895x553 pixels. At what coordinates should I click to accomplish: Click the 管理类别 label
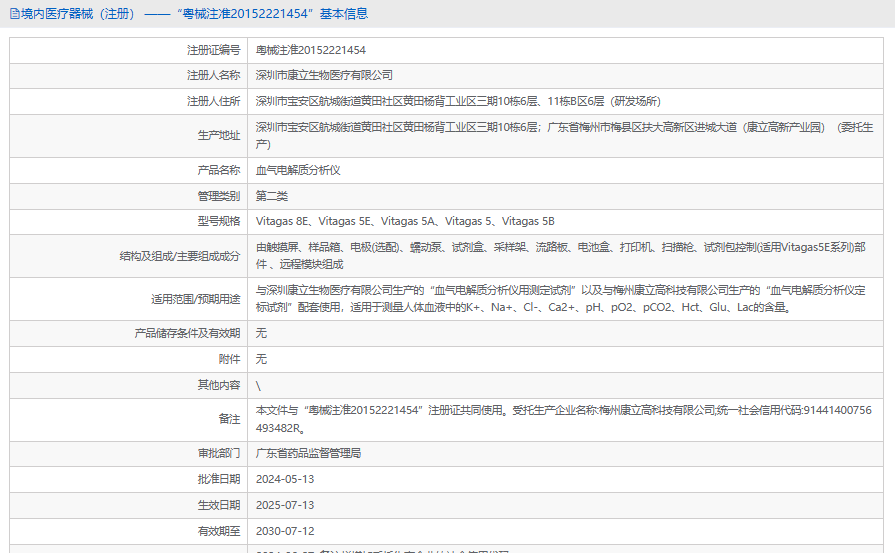(x=219, y=196)
